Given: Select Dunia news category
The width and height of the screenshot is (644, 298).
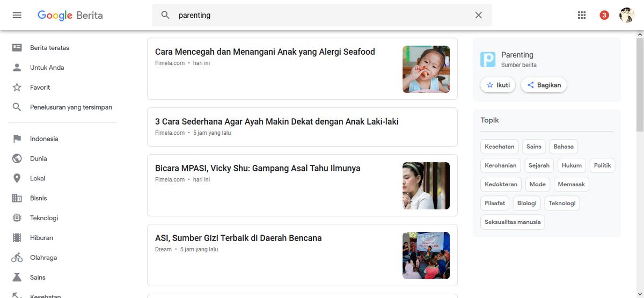Looking at the screenshot, I should (39, 159).
